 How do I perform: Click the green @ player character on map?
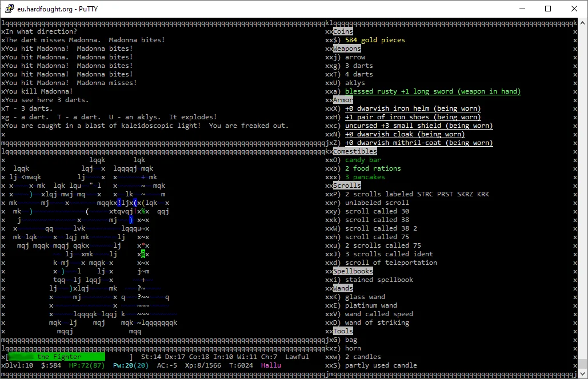click(x=143, y=255)
